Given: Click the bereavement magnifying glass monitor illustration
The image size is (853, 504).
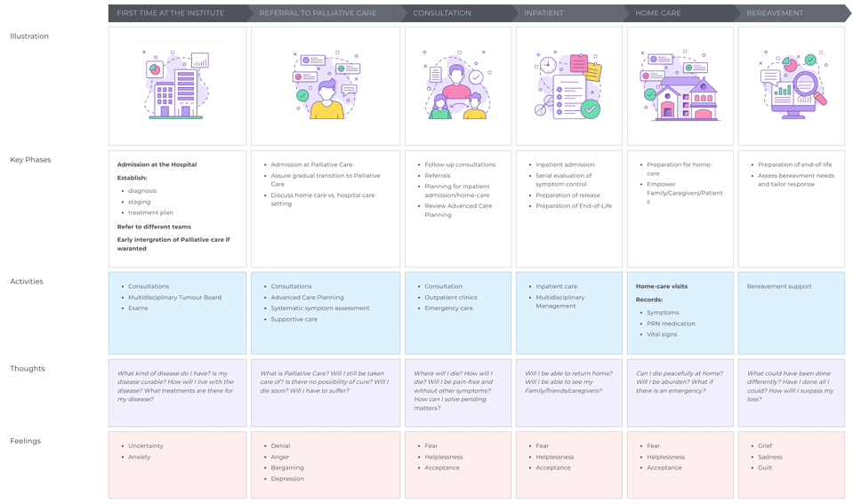Looking at the screenshot, I should tap(792, 87).
